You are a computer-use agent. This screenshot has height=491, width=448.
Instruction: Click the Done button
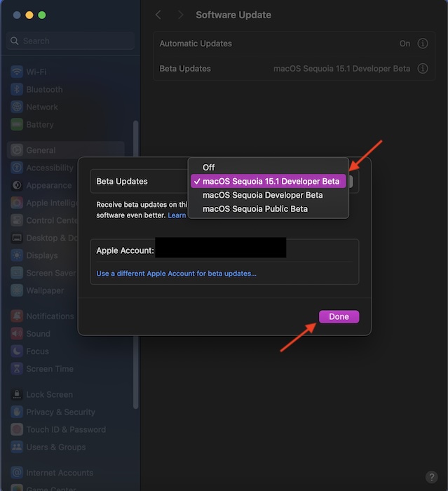point(339,316)
